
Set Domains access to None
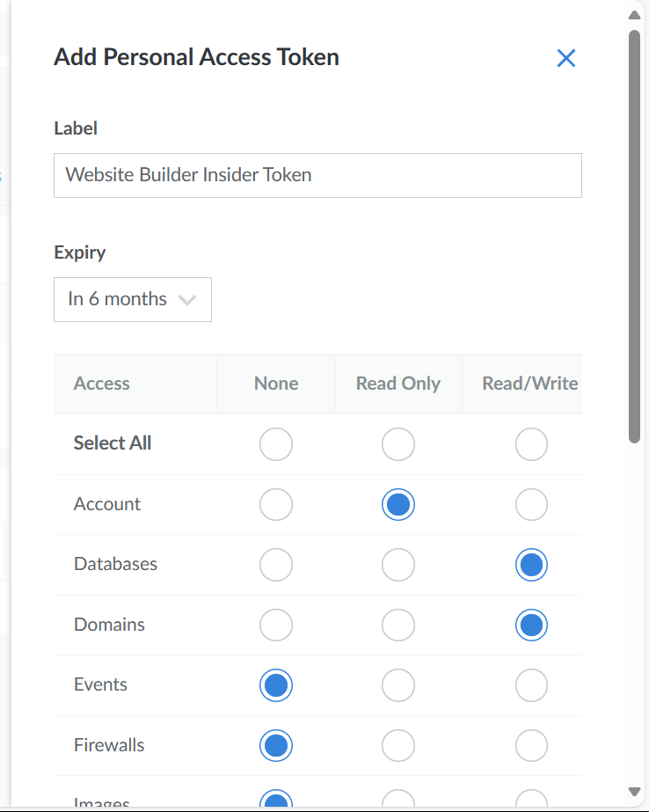[276, 625]
